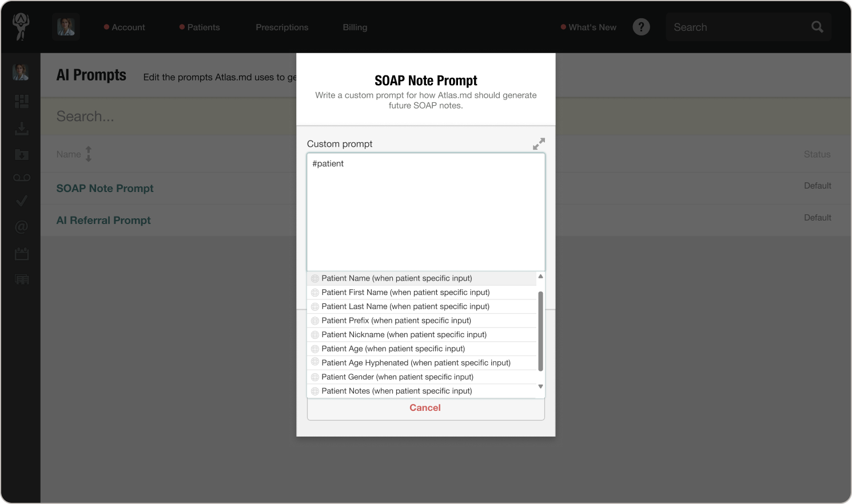Open the AI Referral Prompt row
Screen dimensions: 852x504
pyautogui.click(x=103, y=221)
